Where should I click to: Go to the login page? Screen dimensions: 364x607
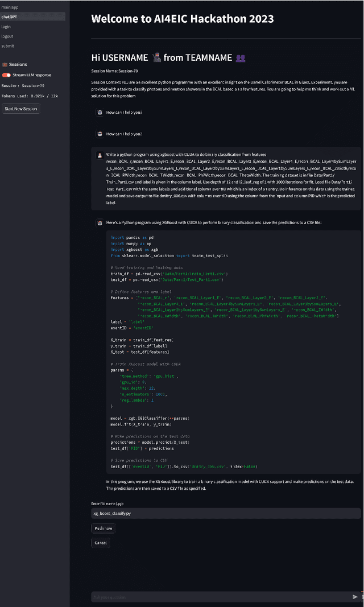coord(6,27)
